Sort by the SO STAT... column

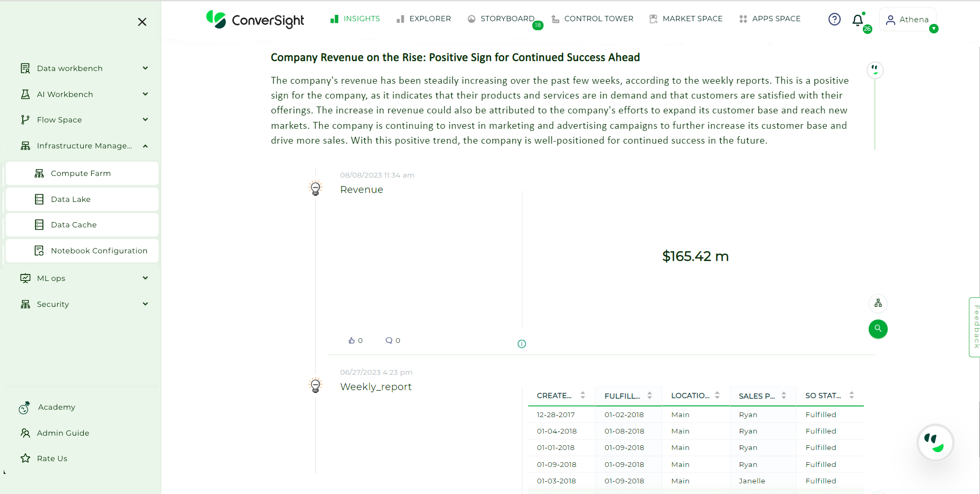(830, 395)
